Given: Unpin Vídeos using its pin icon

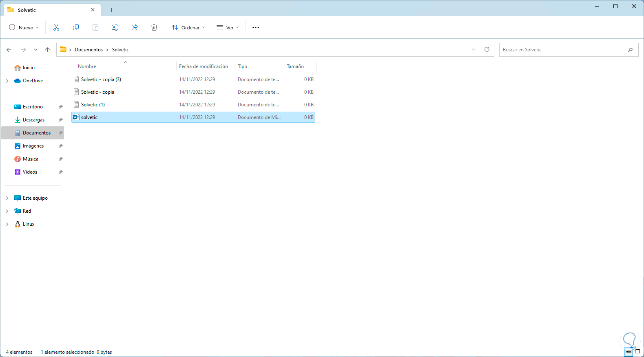Looking at the screenshot, I should point(60,172).
